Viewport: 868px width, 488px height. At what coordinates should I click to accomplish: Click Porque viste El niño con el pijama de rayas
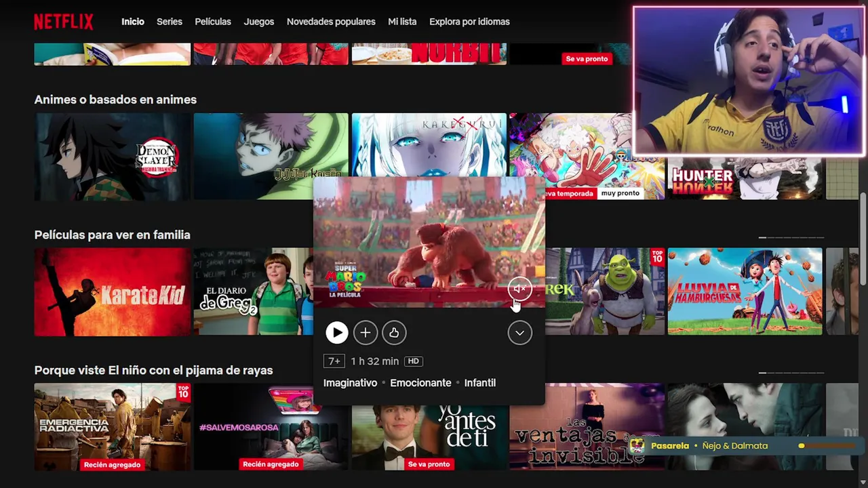pos(154,371)
